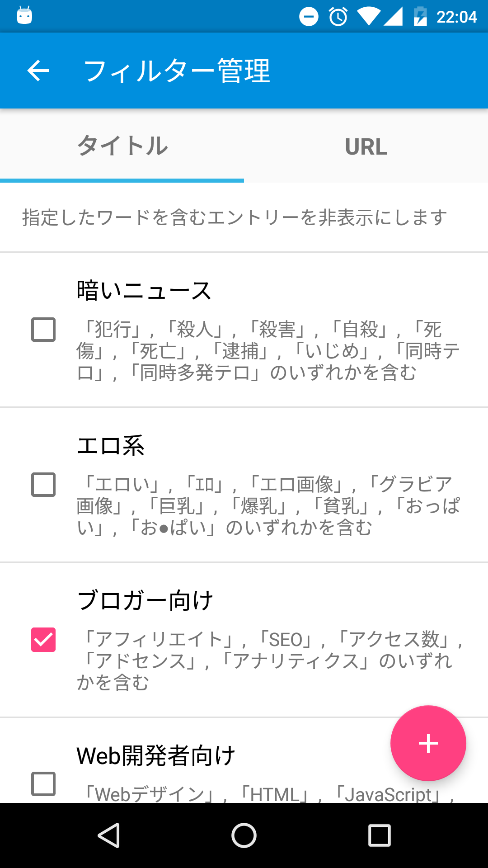Tap the Android back navigation triangle
The width and height of the screenshot is (488, 868).
tap(108, 835)
